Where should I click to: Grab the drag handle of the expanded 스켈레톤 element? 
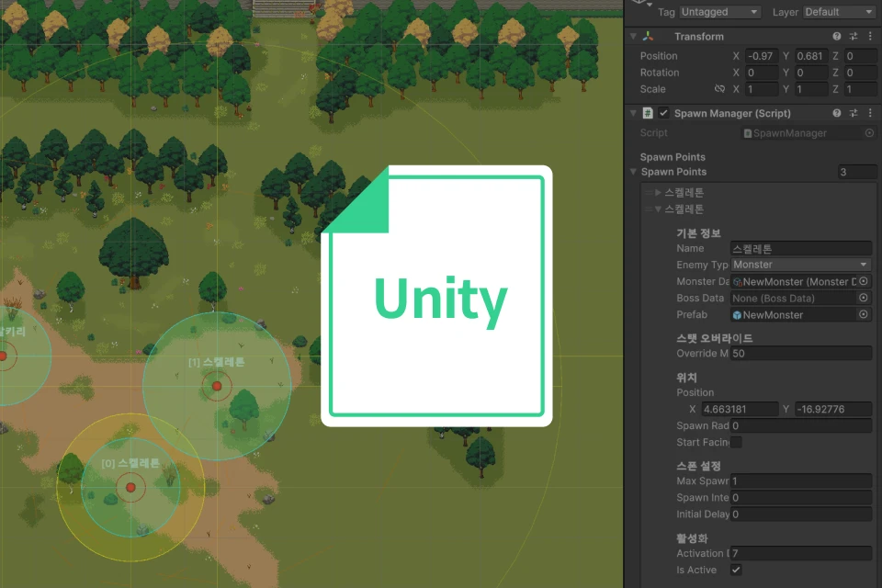coord(650,209)
